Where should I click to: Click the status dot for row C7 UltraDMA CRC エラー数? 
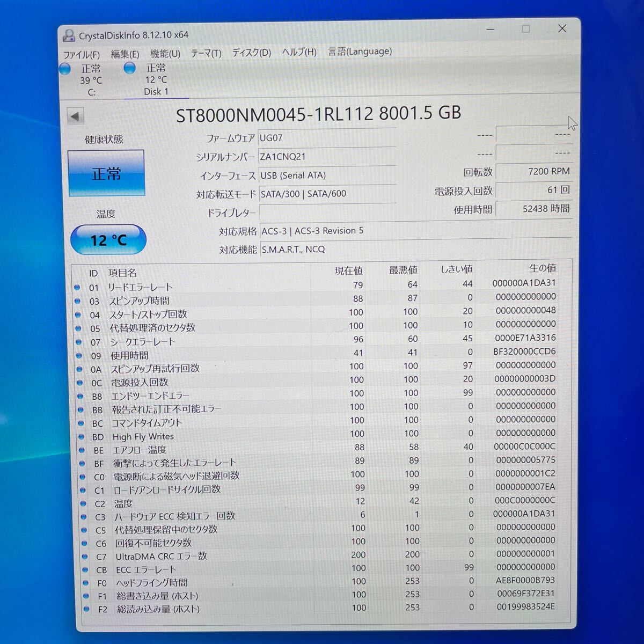coord(85,557)
